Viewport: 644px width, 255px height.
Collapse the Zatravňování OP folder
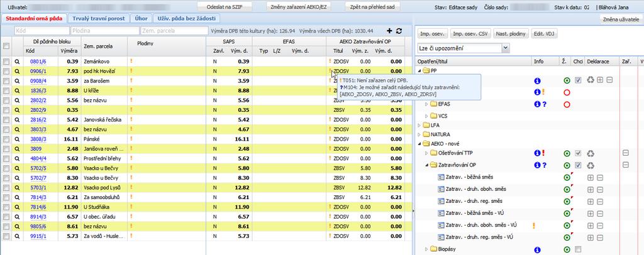427,165
